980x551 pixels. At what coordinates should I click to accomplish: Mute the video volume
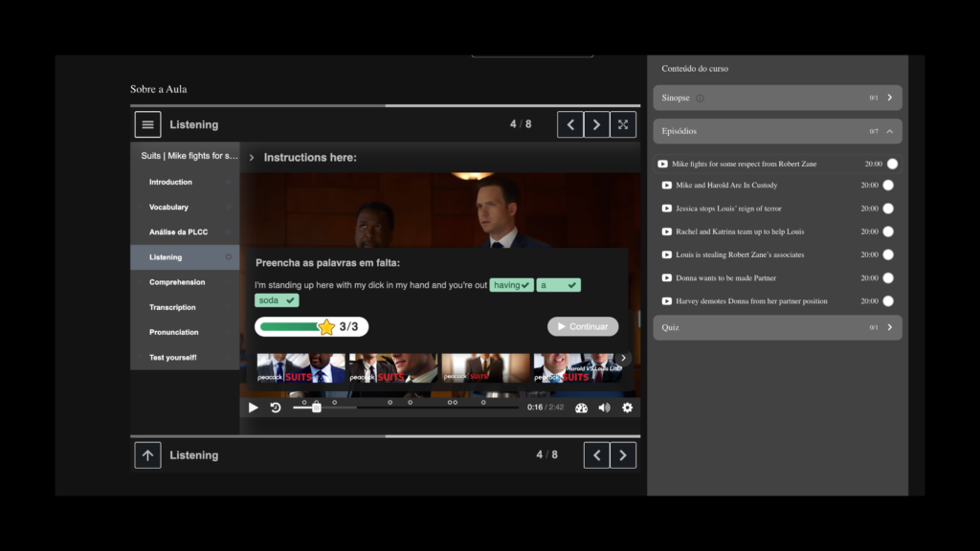(604, 408)
